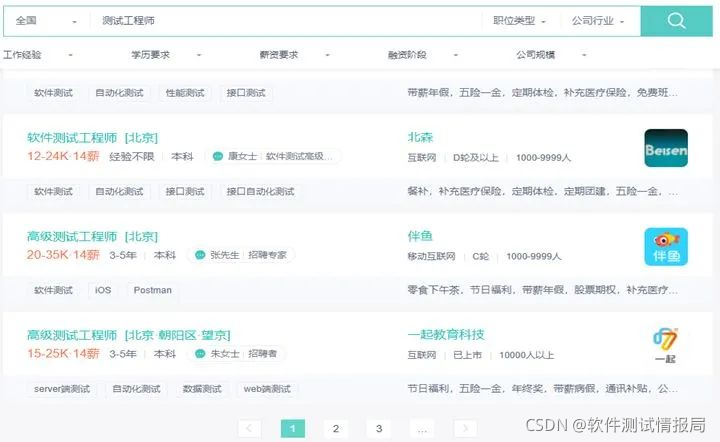The height and width of the screenshot is (442, 720).
Task: Expand the 公司规模 filter
Action: [x=551, y=55]
